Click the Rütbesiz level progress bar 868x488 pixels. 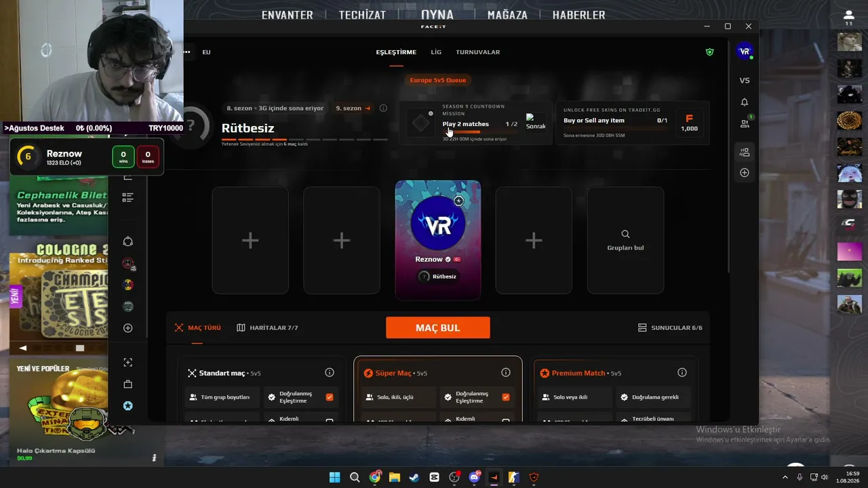(x=304, y=140)
